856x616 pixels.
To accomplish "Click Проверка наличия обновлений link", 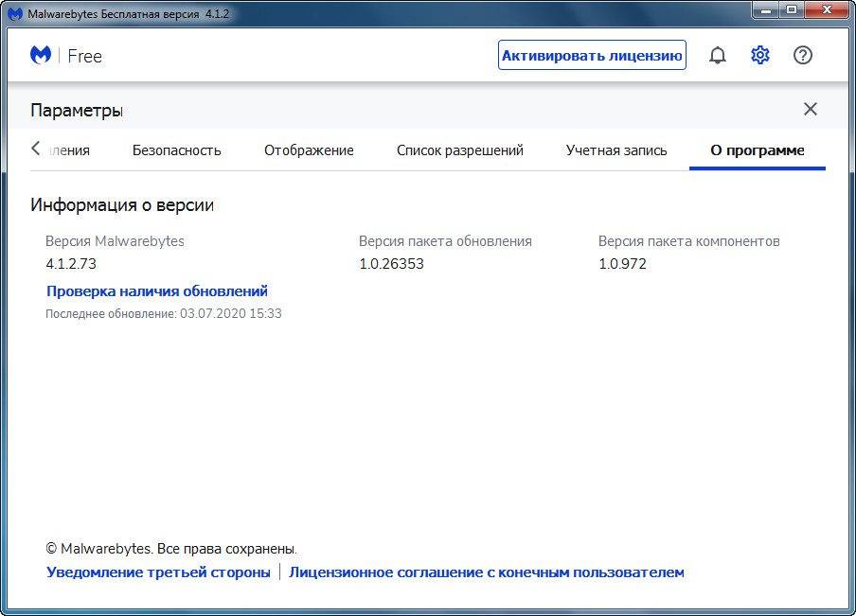I will tap(156, 290).
